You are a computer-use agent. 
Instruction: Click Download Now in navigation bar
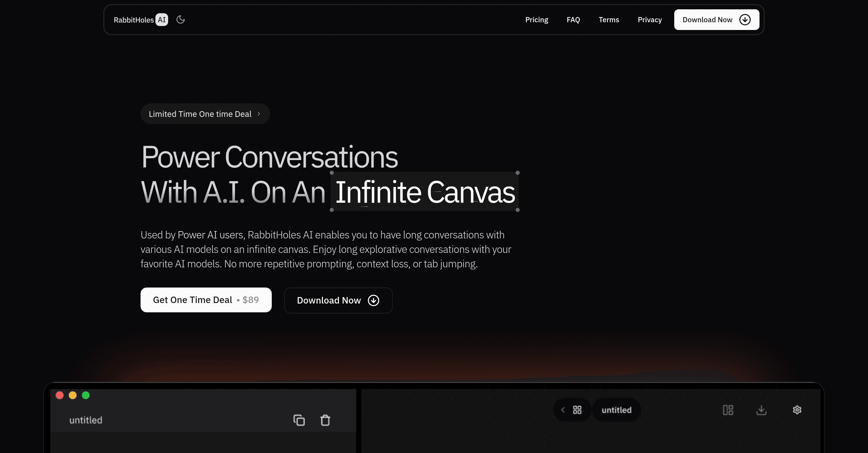716,20
